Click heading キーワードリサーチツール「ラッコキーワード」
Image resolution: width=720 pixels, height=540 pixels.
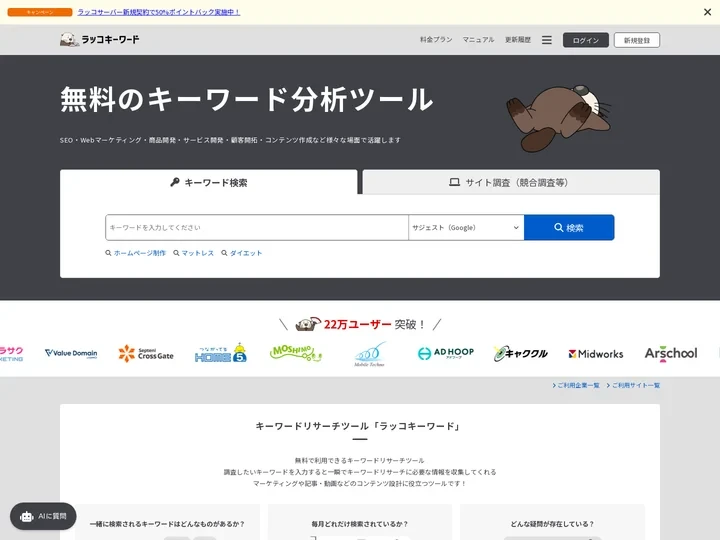[x=359, y=426]
